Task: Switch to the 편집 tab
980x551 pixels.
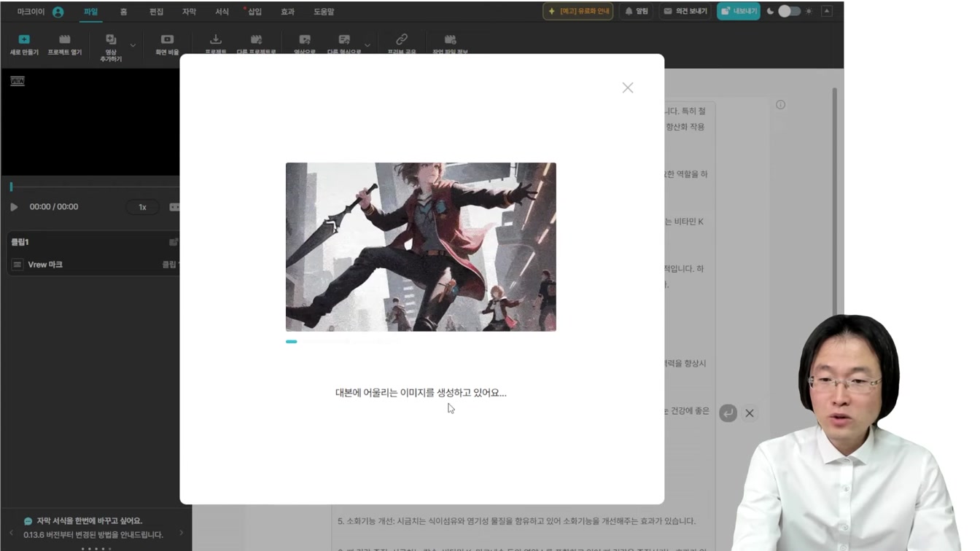Action: coord(156,12)
